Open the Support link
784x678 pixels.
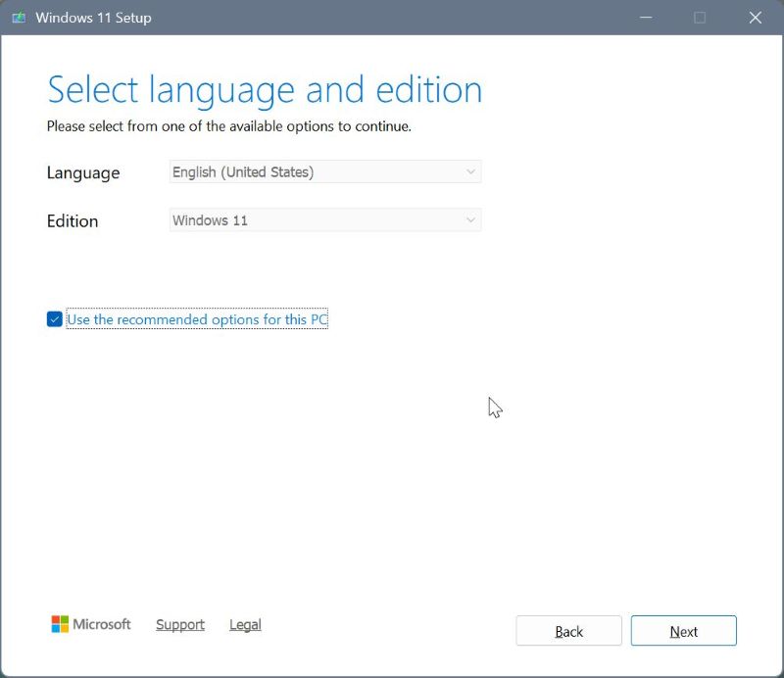tap(180, 625)
